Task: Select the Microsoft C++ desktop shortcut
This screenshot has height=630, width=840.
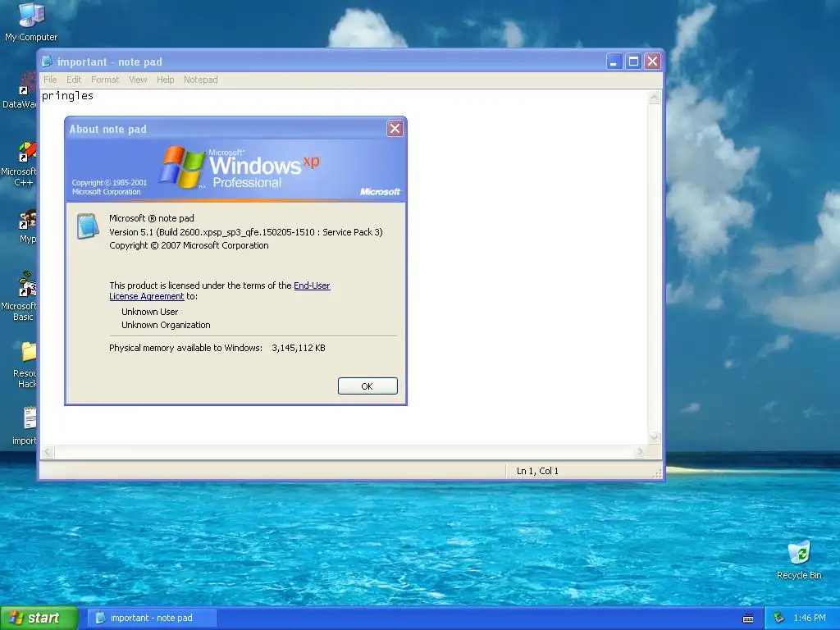Action: 20,164
